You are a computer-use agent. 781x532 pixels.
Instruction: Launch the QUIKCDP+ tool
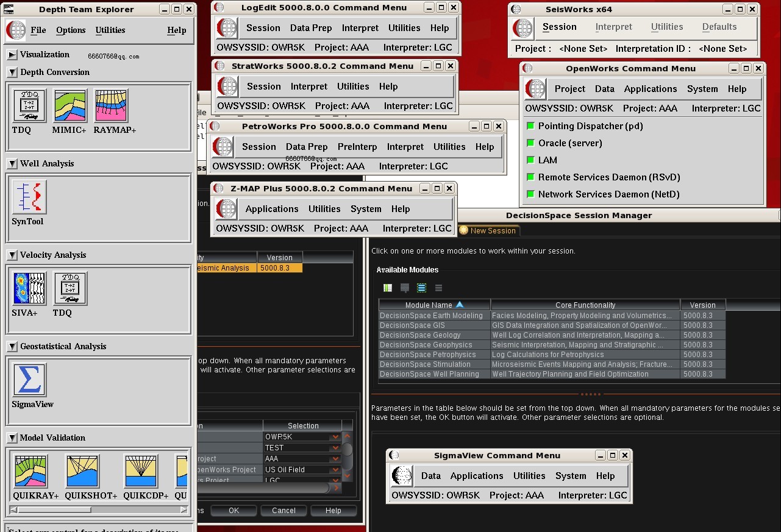click(141, 471)
